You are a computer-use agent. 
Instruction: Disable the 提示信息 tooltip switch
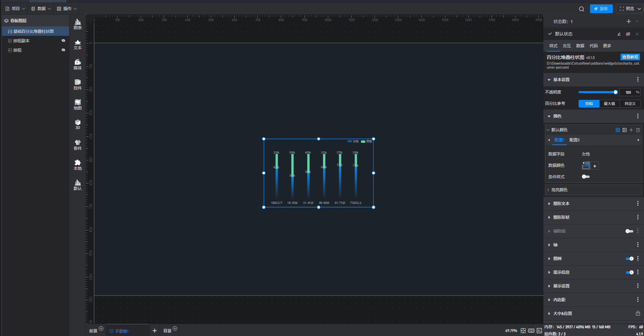tap(630, 272)
